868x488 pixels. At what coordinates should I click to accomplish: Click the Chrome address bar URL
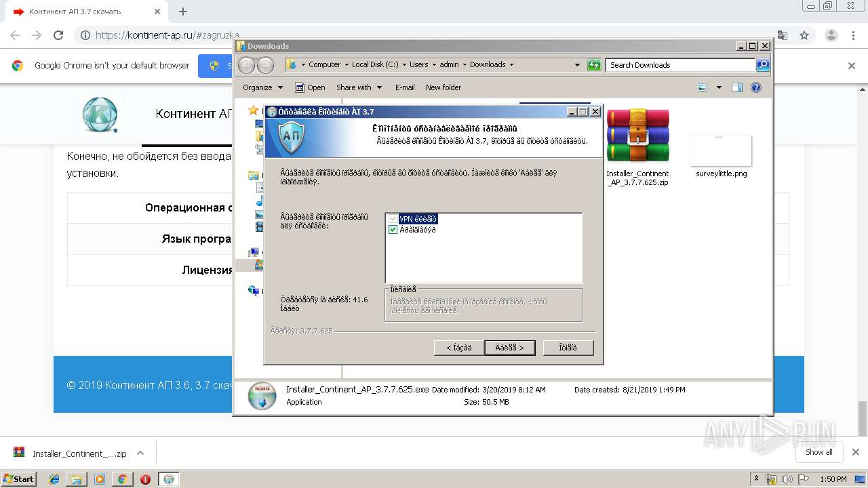point(167,35)
